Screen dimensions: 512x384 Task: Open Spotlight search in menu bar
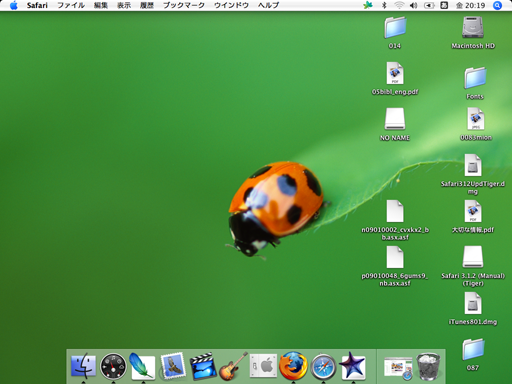497,5
